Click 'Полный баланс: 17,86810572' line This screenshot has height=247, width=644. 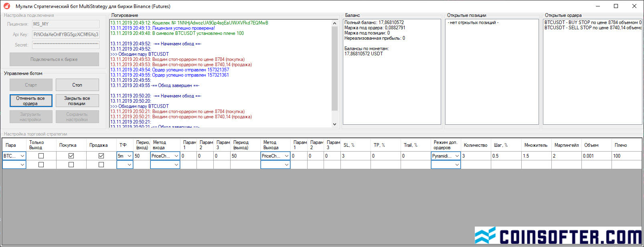point(374,22)
